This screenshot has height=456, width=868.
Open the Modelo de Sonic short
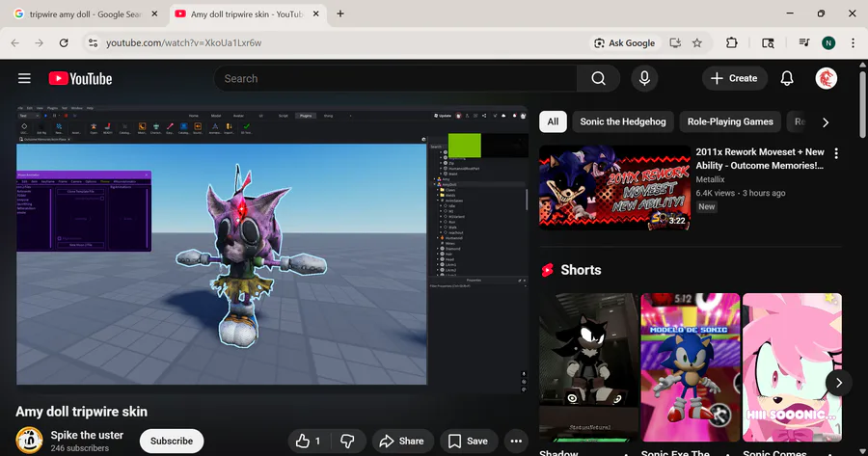pyautogui.click(x=691, y=367)
